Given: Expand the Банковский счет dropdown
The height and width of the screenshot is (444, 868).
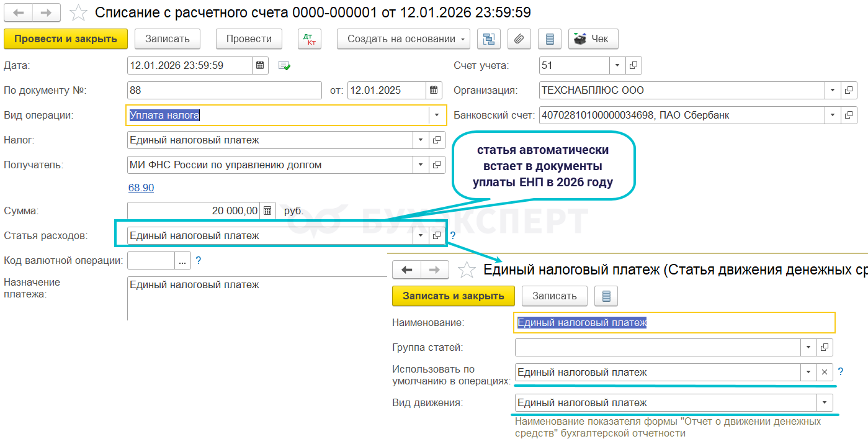Looking at the screenshot, I should 833,115.
